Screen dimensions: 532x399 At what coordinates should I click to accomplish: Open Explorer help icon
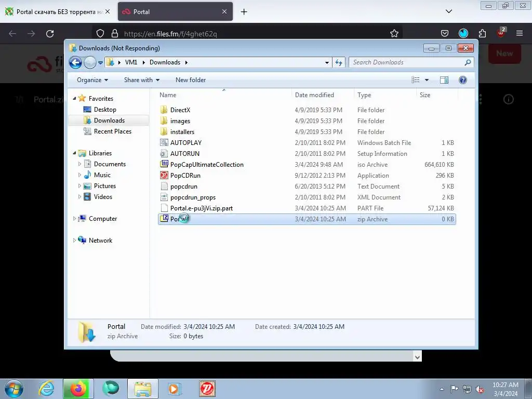tap(463, 80)
